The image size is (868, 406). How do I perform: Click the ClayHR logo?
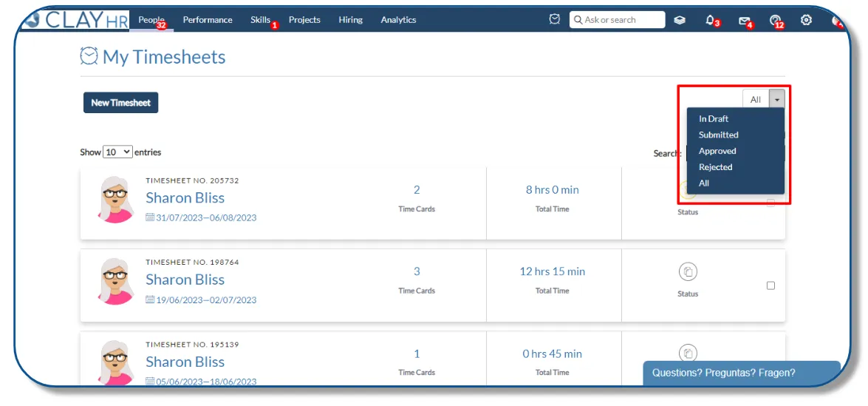(x=76, y=20)
